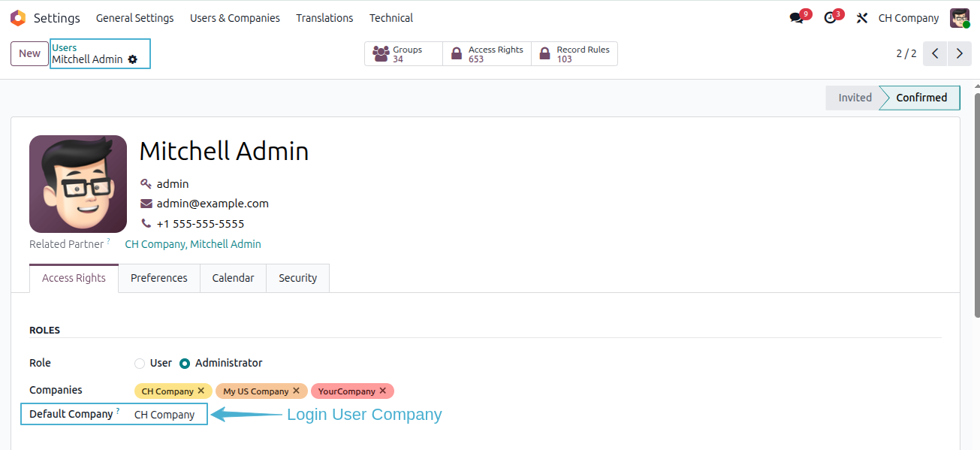Viewport: 980px width, 450px height.
Task: Go to the next record arrow
Action: click(x=959, y=53)
